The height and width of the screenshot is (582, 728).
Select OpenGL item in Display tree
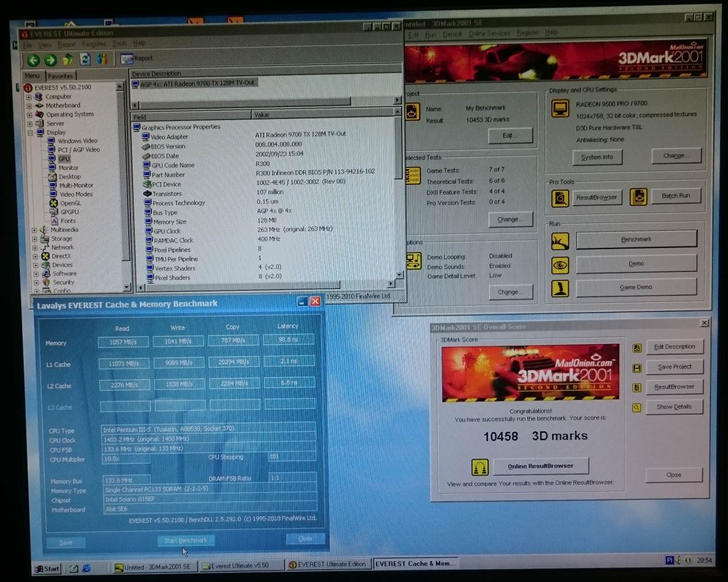[70, 203]
